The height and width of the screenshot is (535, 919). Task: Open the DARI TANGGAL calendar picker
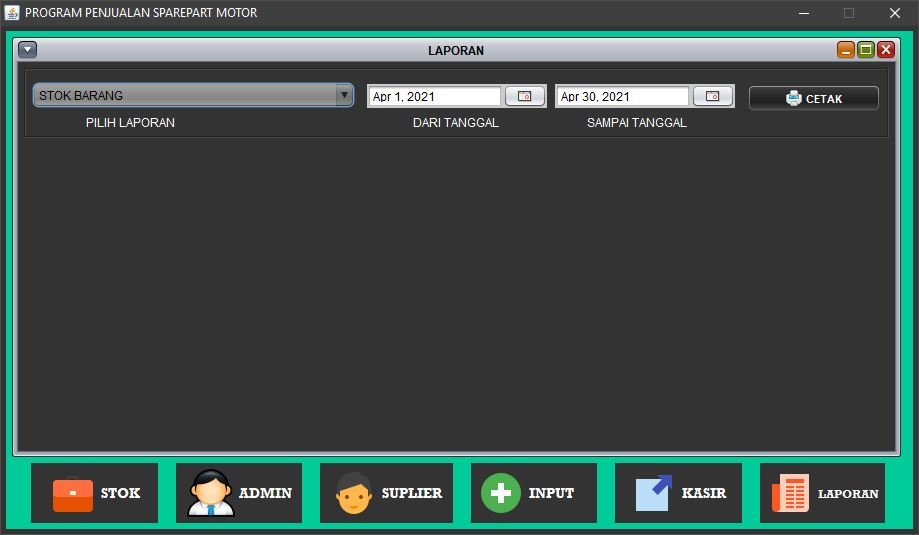point(524,97)
